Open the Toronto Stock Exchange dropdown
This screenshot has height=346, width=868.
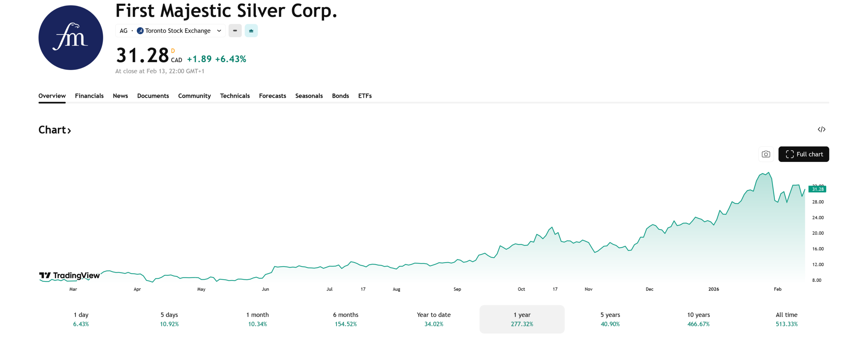point(171,31)
